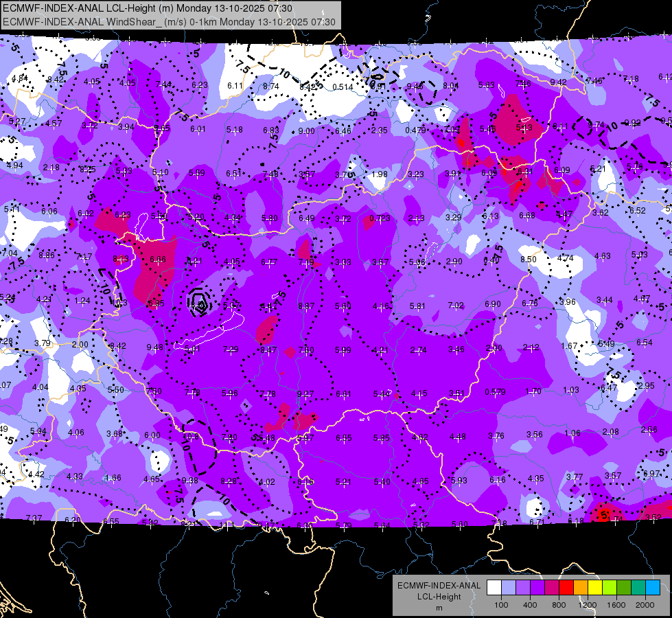Click the grid value 6.90
Image resolution: width=672 pixels, height=618 pixels.
493,304
